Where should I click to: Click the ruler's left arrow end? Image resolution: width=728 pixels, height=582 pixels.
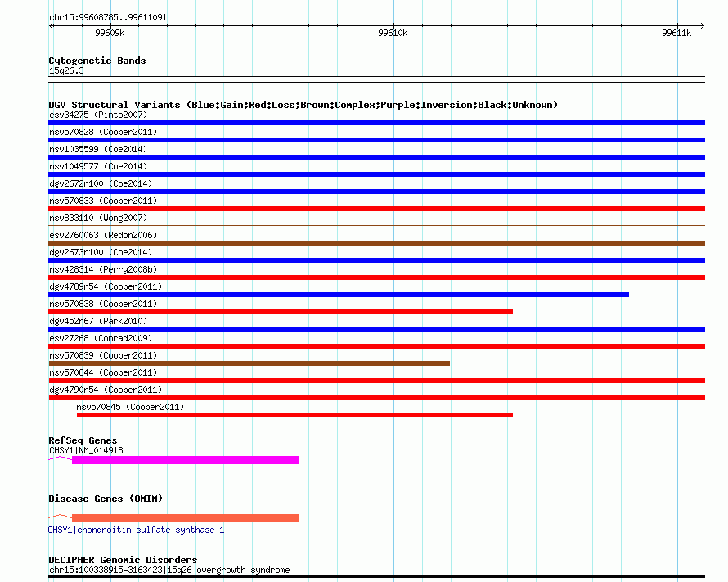point(51,25)
